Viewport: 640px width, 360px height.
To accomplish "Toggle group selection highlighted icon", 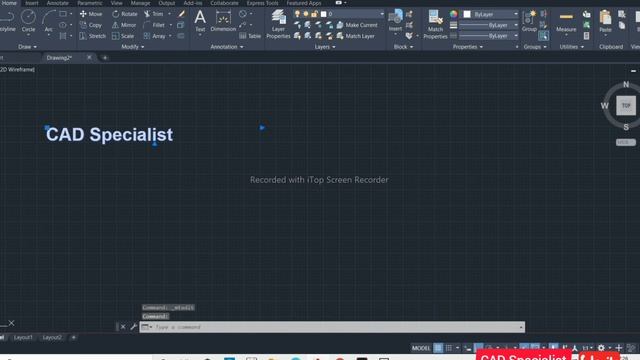I will coord(543,36).
